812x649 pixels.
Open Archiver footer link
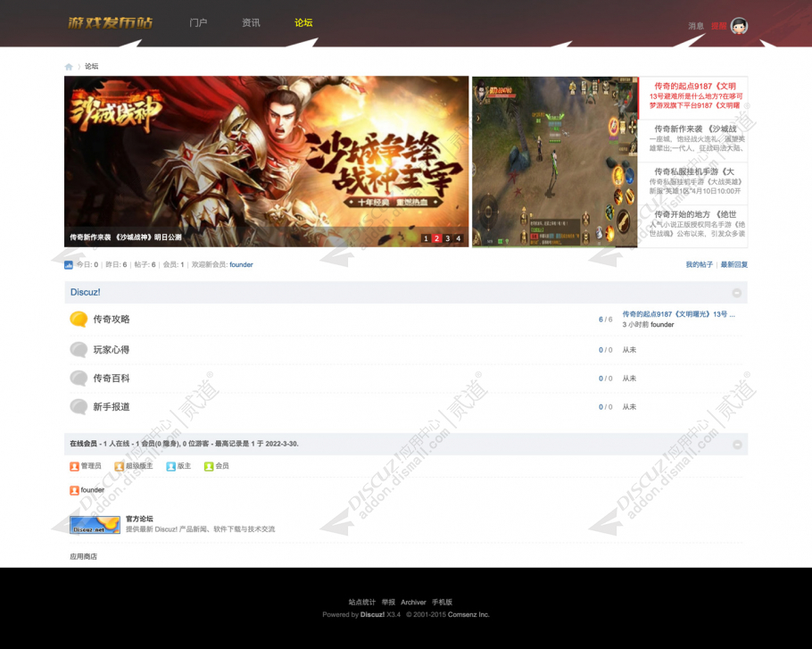point(413,603)
